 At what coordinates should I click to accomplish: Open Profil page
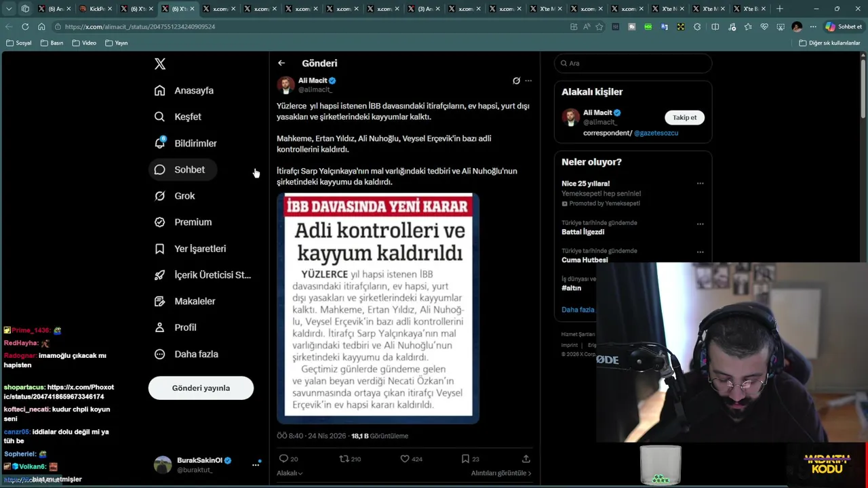(176, 327)
